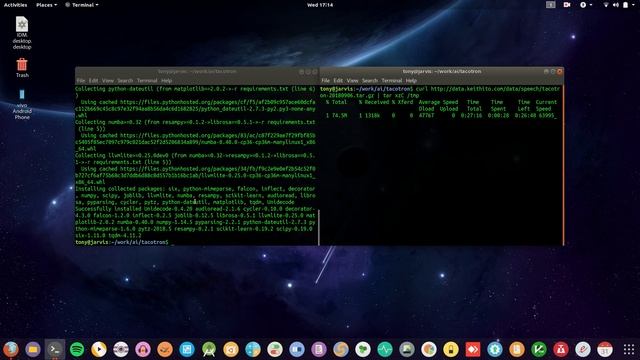Open the Blender swirl icon in dock

[x=341, y=349]
